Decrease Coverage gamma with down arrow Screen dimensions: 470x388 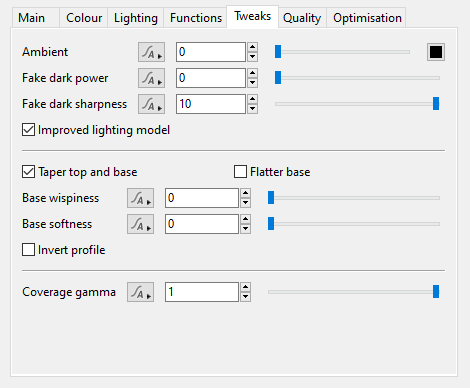(x=246, y=297)
